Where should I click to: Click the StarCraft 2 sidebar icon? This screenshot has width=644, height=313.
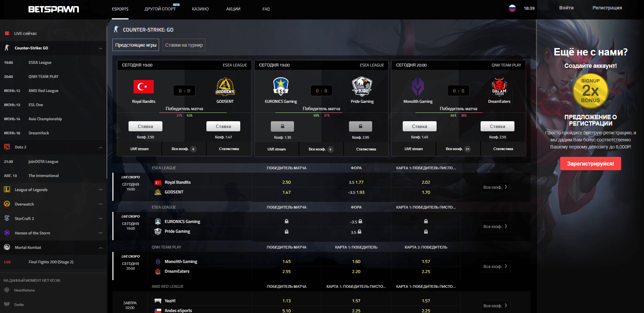[x=7, y=218]
